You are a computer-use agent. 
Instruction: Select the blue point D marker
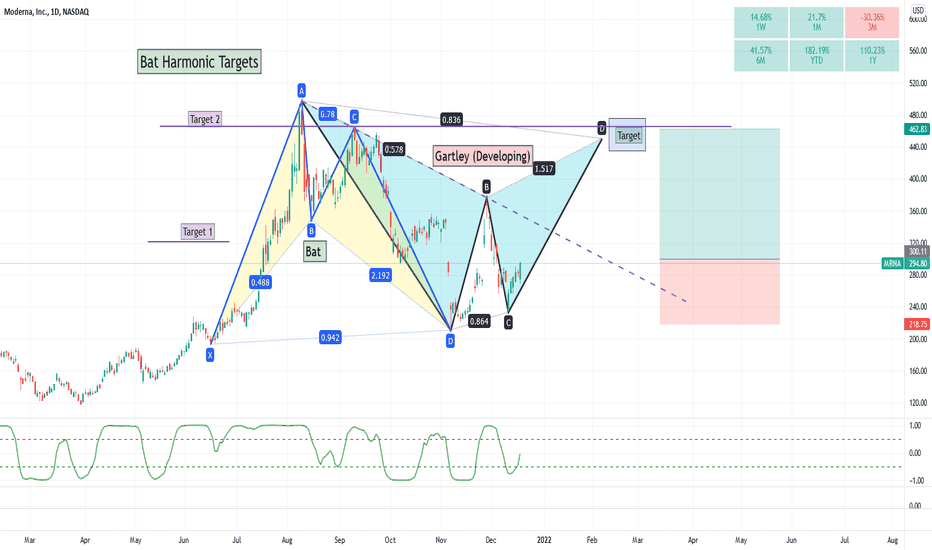click(451, 341)
